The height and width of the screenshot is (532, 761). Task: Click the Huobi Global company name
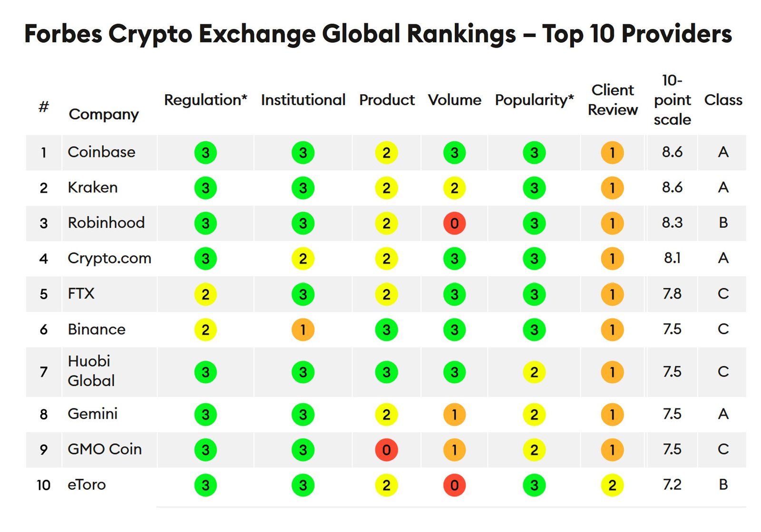(x=91, y=371)
